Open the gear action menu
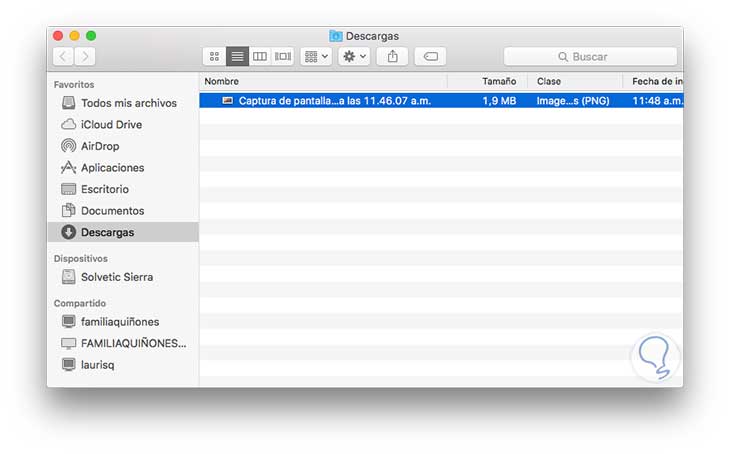Viewport: 730px width, 454px height. tap(354, 56)
